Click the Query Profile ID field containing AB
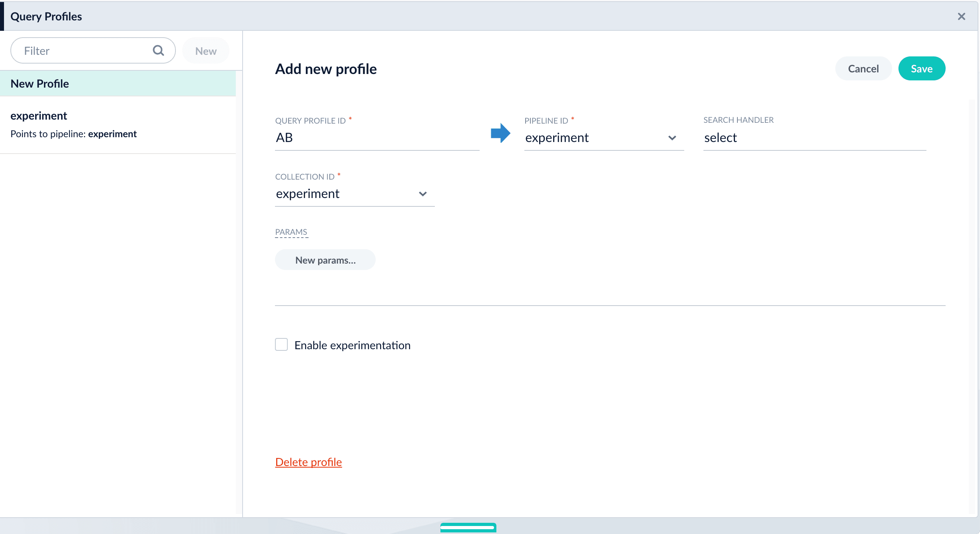This screenshot has height=534, width=980. [x=376, y=138]
